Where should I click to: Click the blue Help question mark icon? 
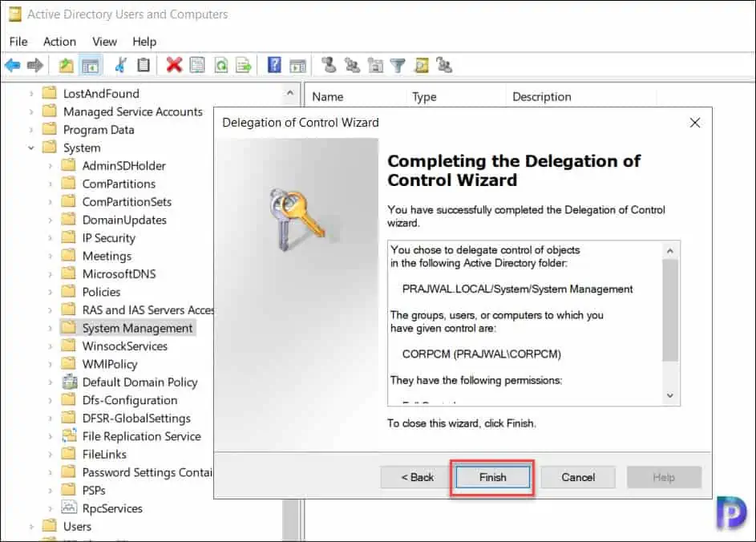(x=274, y=65)
